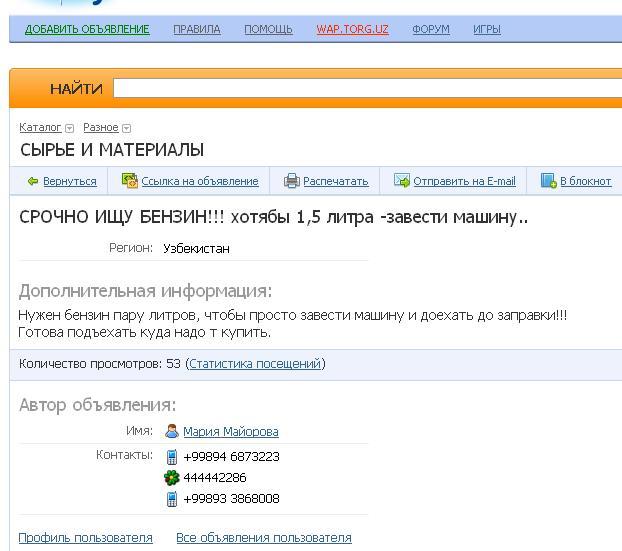Open the ПРАВИЛА menu item

(x=197, y=29)
